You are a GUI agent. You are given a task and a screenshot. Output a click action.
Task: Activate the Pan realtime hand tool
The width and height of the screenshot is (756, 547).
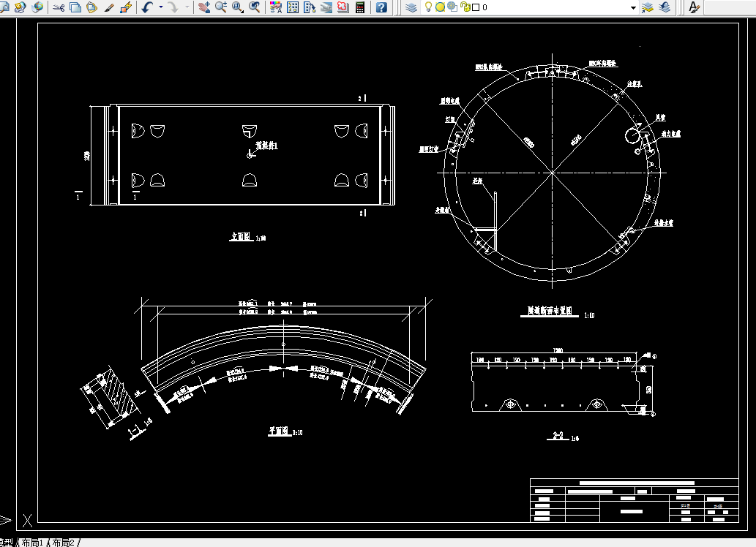204,7
